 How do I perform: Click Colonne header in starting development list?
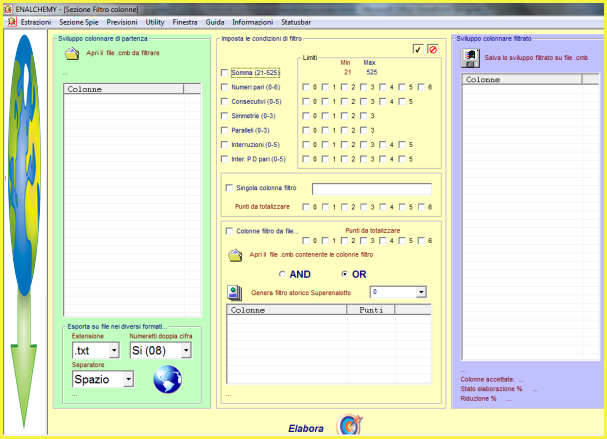[123, 89]
